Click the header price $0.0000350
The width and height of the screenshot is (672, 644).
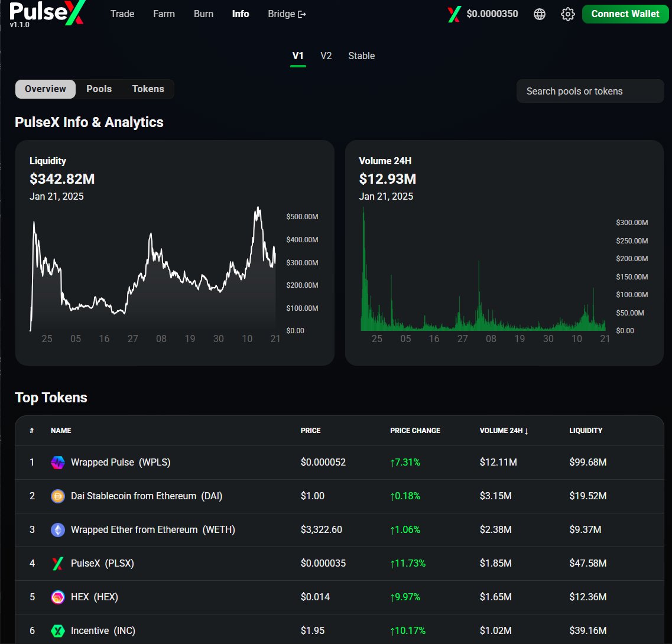pos(492,14)
